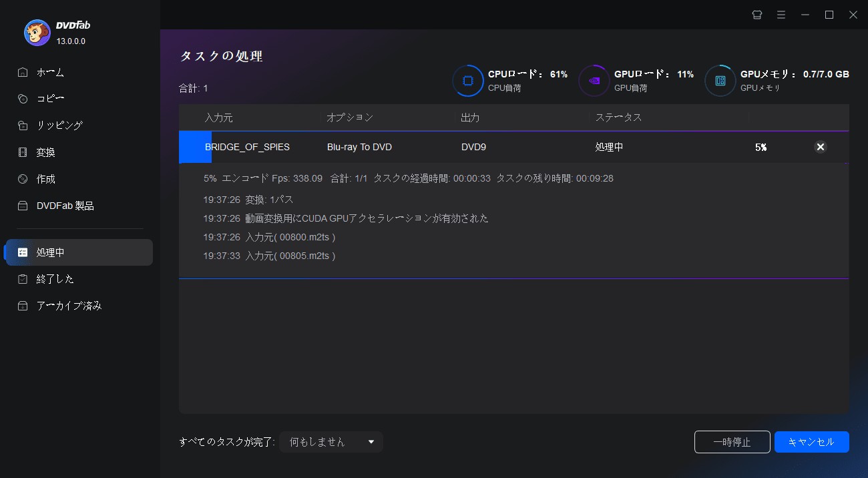
Task: Minimize the DVDFab window
Action: click(805, 15)
